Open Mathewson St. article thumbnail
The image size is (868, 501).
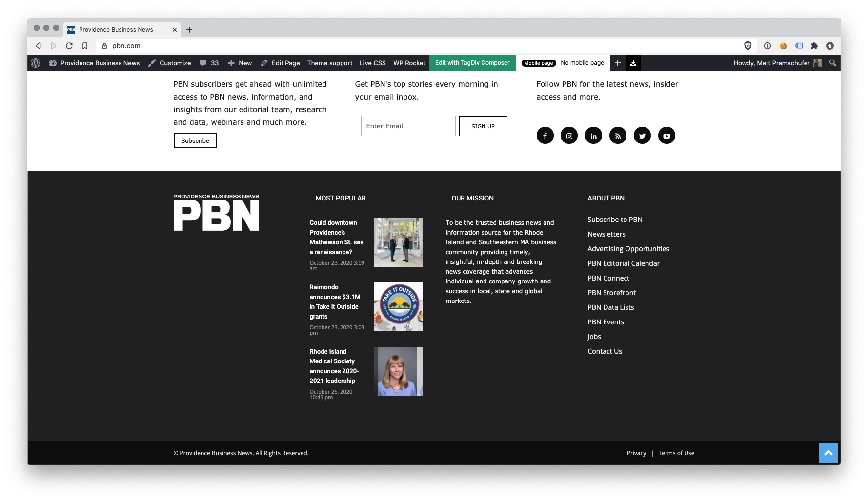click(x=398, y=242)
